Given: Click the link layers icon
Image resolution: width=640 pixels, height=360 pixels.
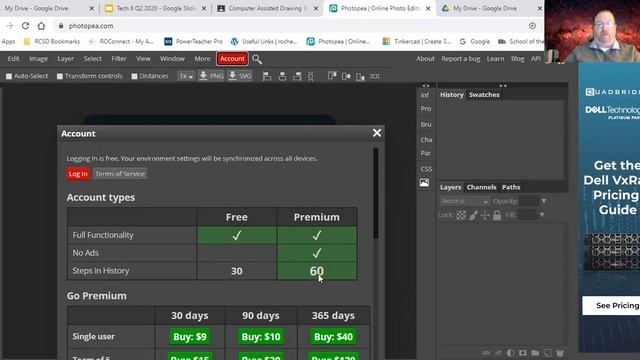Looking at the screenshot, I should tap(486, 353).
